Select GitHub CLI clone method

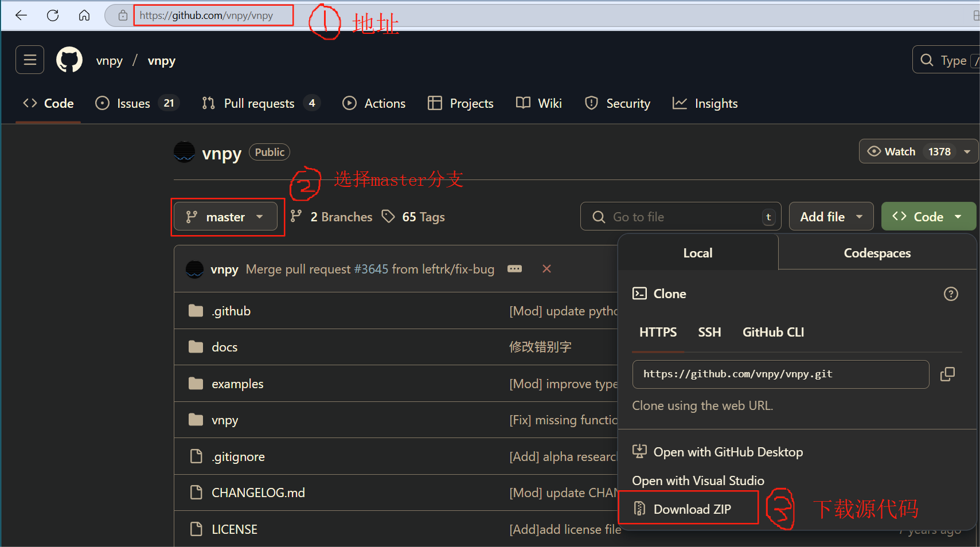(773, 332)
